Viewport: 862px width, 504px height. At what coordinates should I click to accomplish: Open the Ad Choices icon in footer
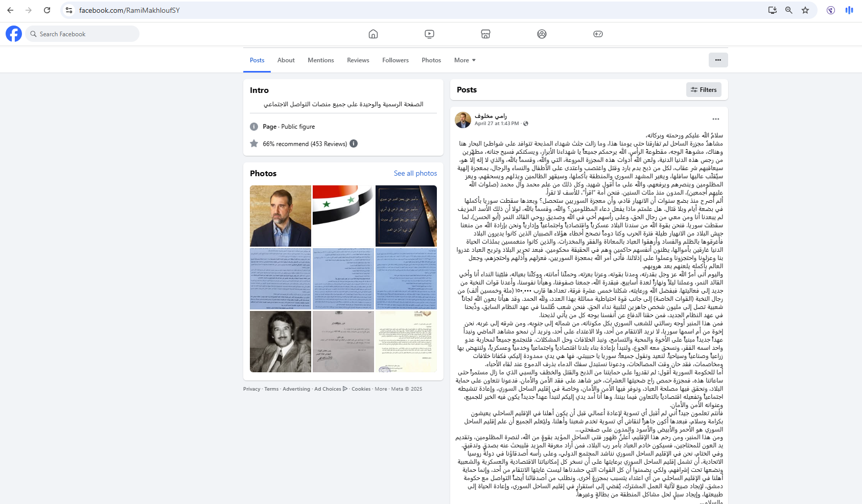[345, 389]
